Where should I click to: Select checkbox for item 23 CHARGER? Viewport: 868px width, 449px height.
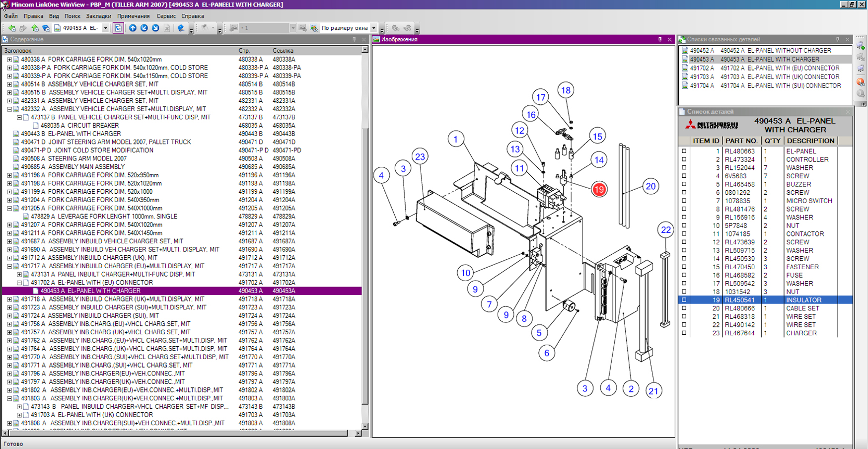pos(684,333)
